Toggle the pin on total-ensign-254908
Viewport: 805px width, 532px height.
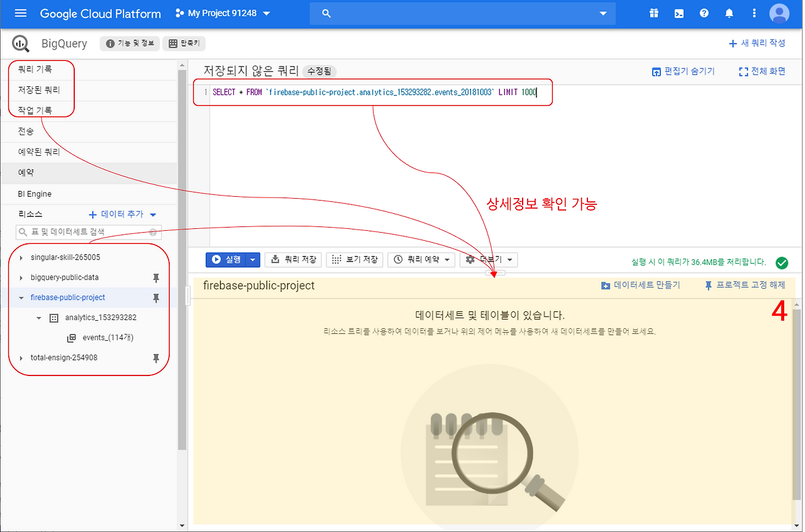pyautogui.click(x=156, y=358)
